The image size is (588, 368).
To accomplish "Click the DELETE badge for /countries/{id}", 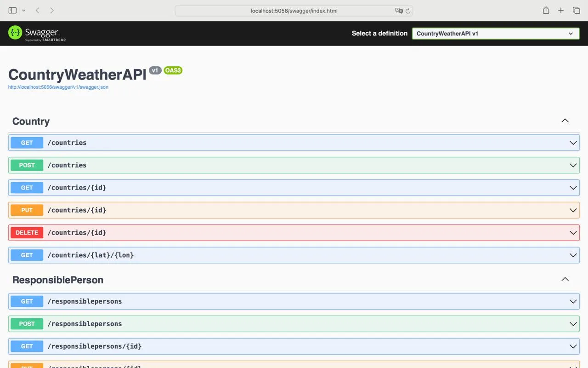I will (27, 233).
